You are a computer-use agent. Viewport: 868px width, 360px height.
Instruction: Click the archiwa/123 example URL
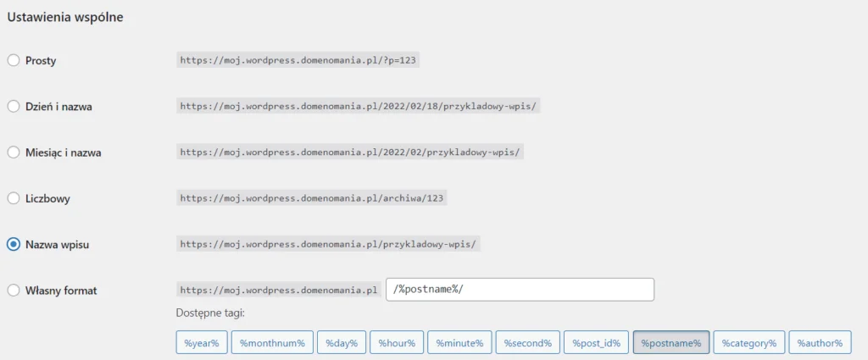tap(312, 198)
